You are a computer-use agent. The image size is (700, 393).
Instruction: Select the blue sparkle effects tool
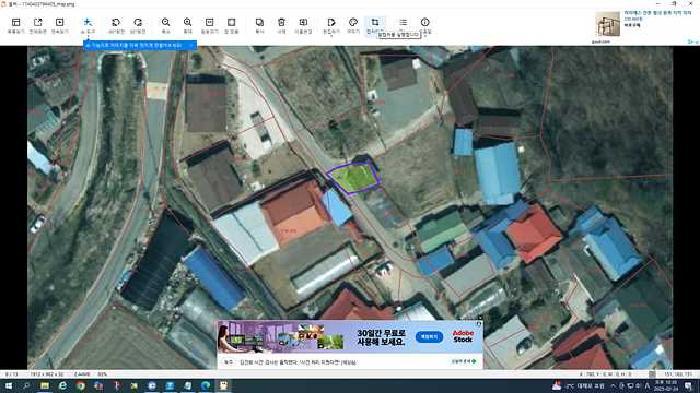point(88,22)
